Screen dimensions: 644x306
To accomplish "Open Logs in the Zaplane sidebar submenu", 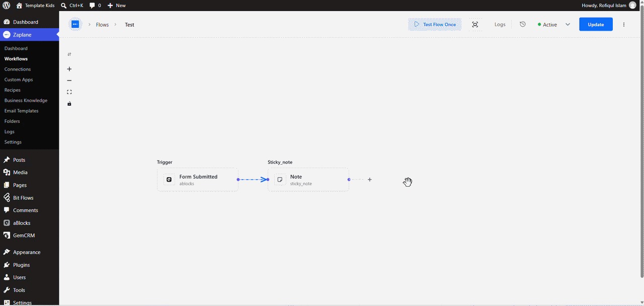I will [x=10, y=132].
